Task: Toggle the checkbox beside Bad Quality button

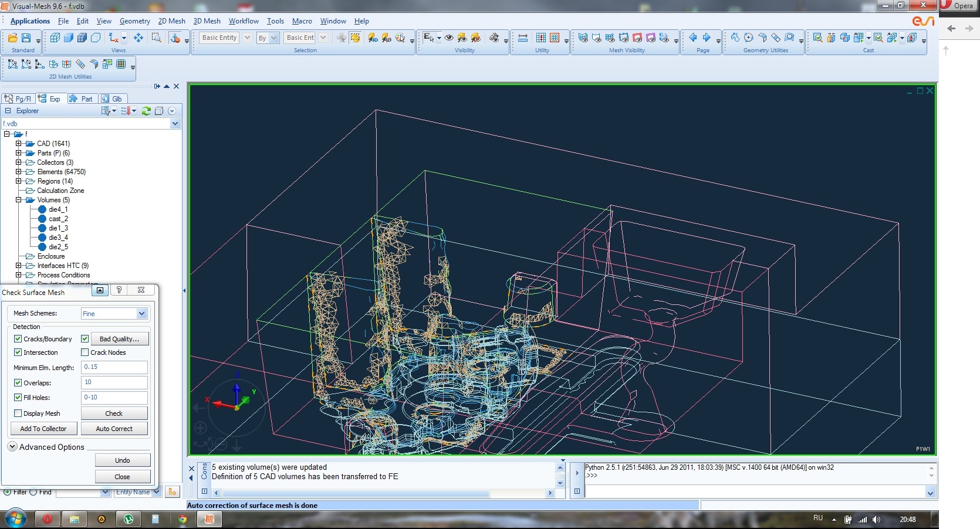Action: point(85,339)
